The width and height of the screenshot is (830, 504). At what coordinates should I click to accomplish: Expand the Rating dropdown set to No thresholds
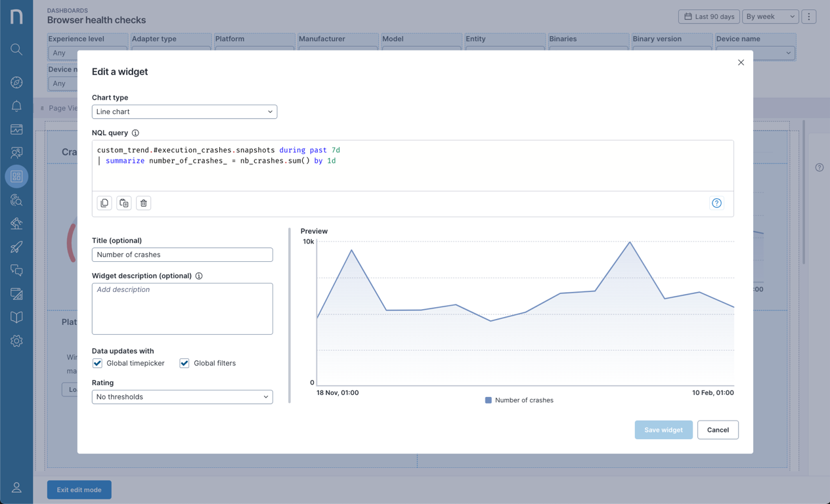point(182,396)
